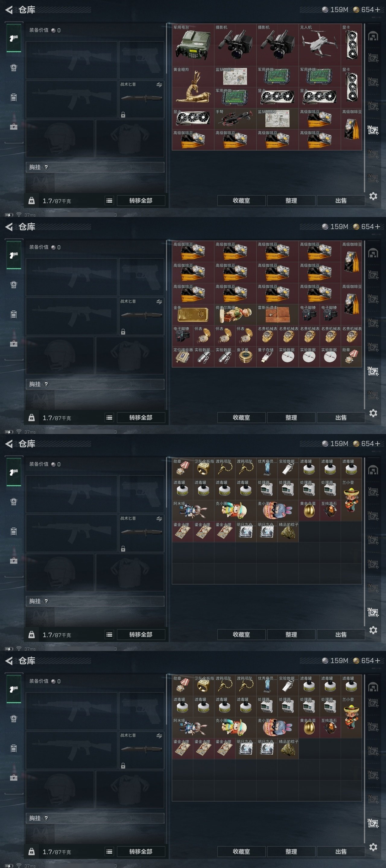This screenshot has height=868, width=386.
Task: Select the 无人机 drone item
Action: (320, 45)
